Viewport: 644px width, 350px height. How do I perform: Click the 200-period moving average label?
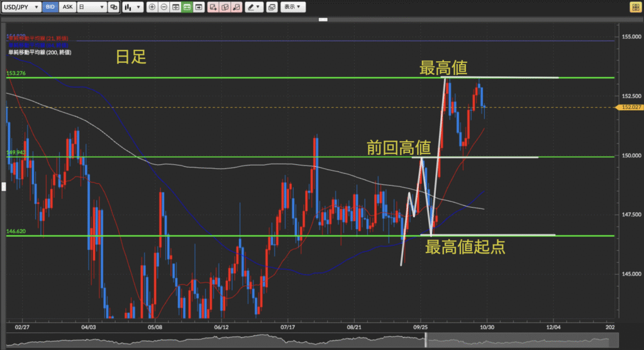(39, 53)
